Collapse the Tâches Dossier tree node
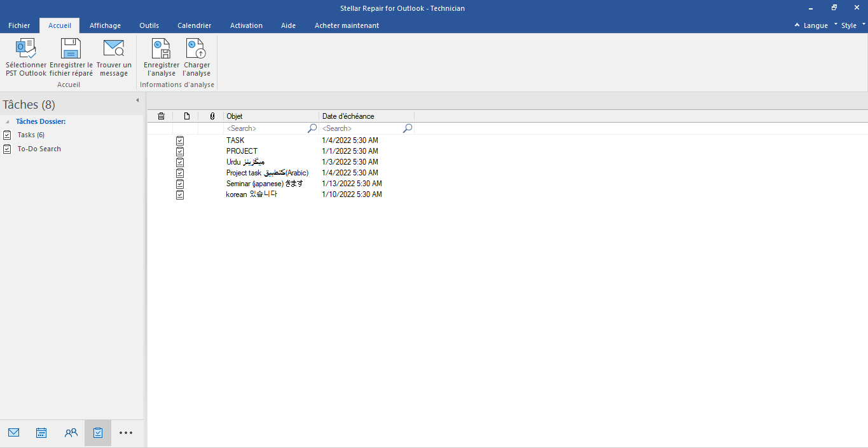The width and height of the screenshot is (868, 448). [x=8, y=121]
